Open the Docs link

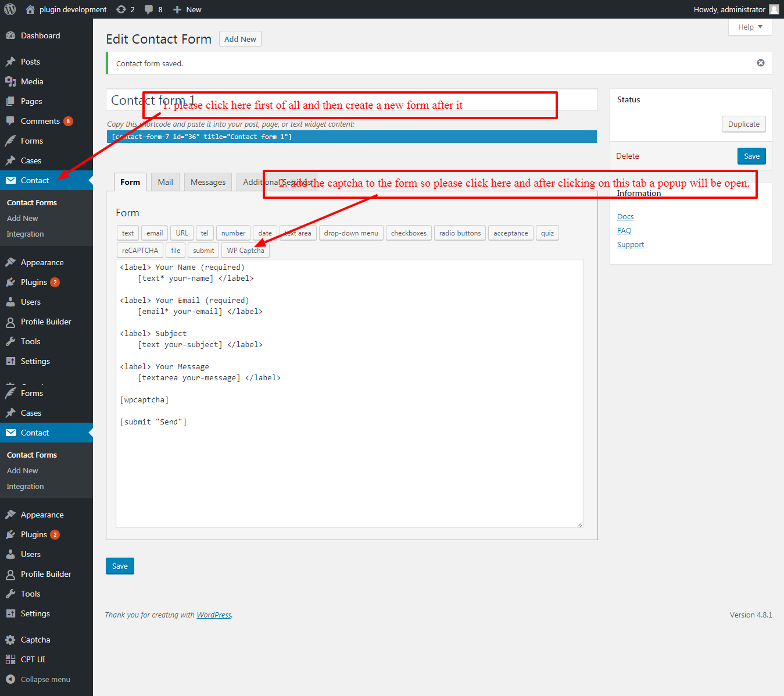click(x=625, y=216)
